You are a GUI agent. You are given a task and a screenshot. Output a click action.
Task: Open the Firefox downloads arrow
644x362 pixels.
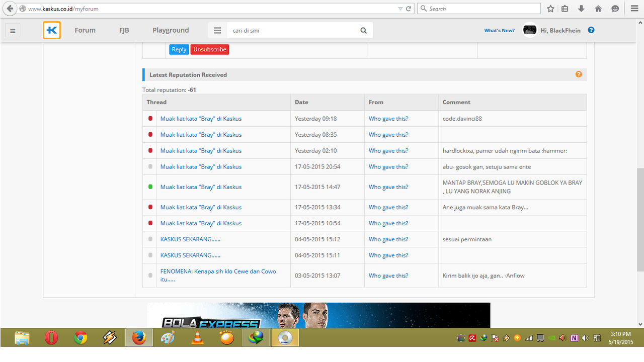[581, 9]
